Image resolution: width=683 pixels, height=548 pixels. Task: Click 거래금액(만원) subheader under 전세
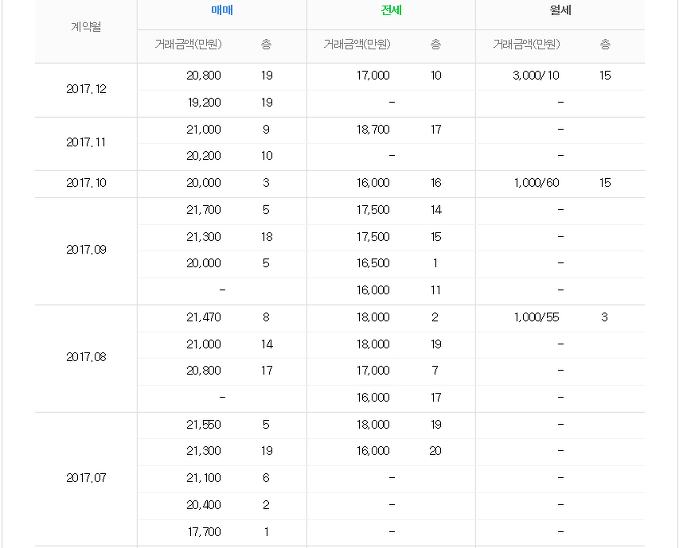tap(357, 44)
